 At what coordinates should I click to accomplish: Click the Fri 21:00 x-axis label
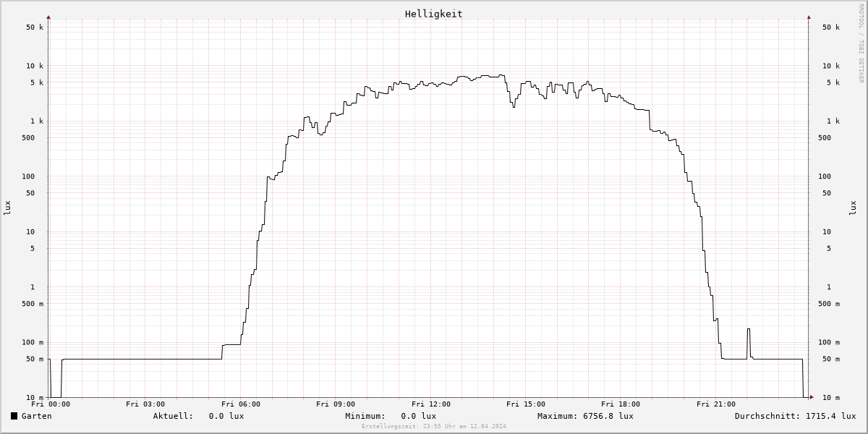pos(716,404)
